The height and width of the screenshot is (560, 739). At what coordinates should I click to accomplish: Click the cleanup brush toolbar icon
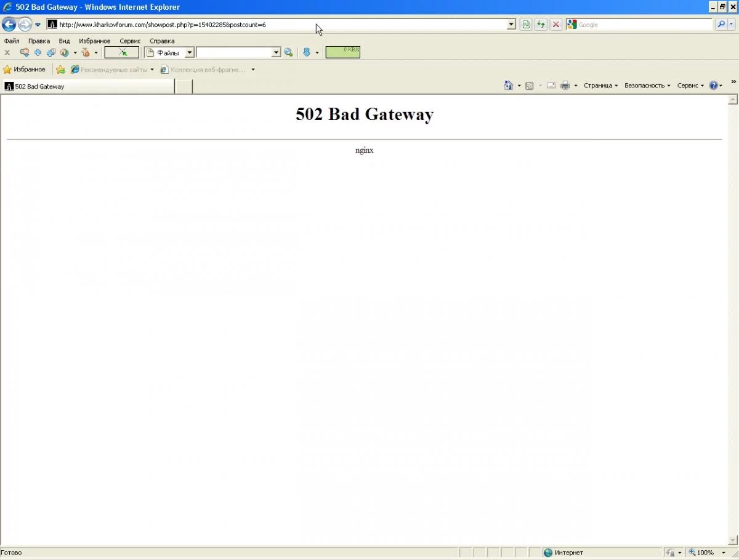pos(86,53)
